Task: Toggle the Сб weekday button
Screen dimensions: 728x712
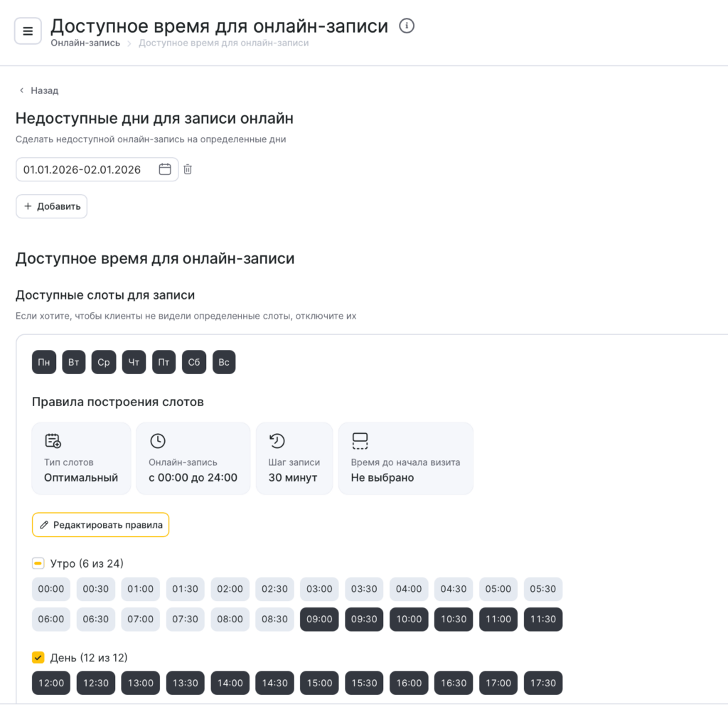Action: click(194, 362)
